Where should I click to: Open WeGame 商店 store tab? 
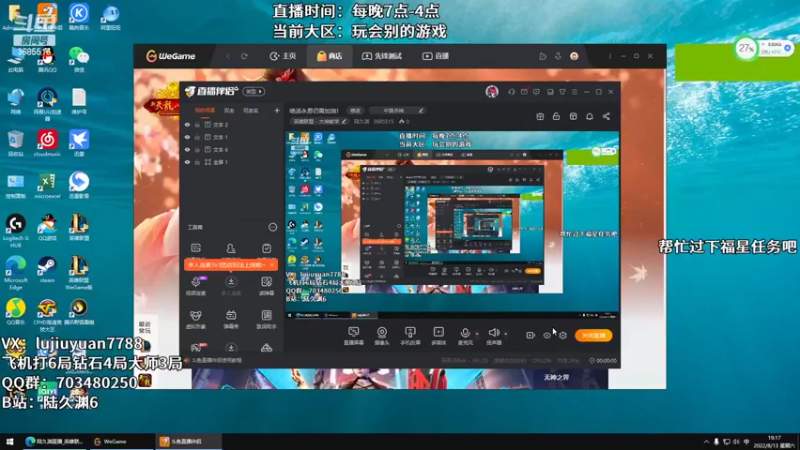pyautogui.click(x=330, y=56)
